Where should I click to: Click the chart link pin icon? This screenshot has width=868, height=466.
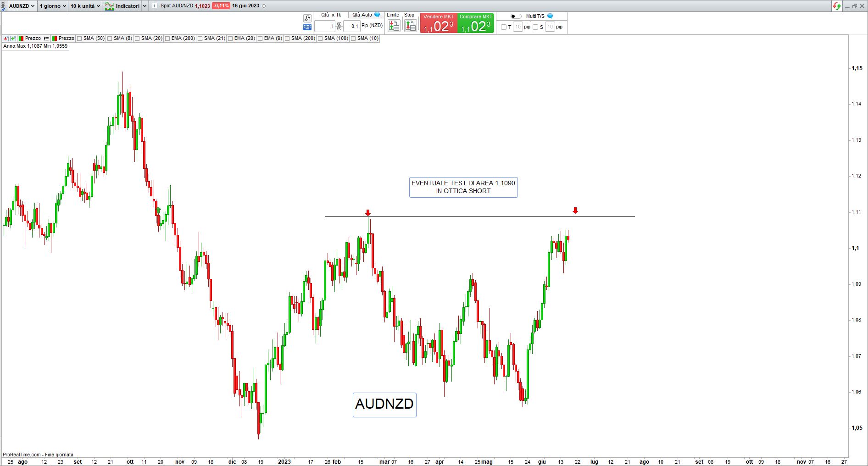4,6
